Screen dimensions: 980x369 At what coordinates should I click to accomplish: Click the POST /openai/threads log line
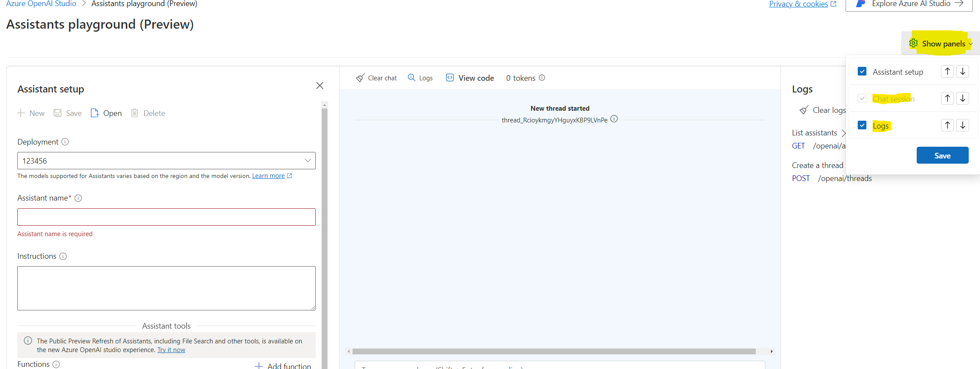(832, 178)
